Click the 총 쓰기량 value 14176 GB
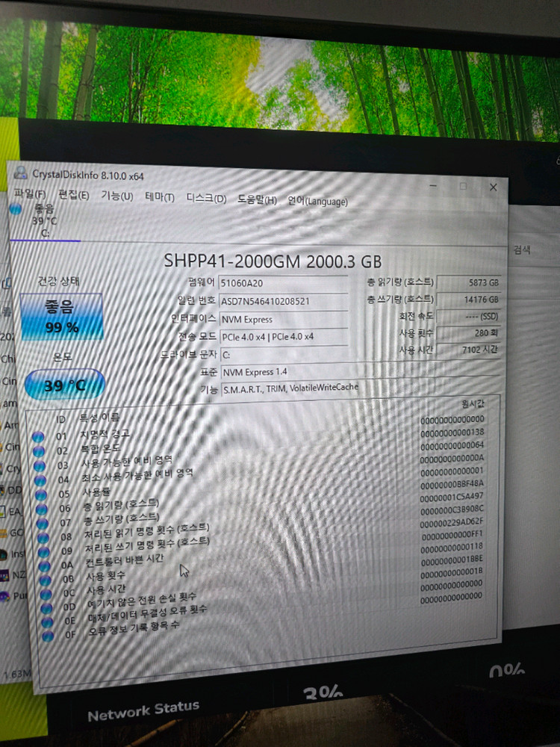Screen dimensions: 560x747 pyautogui.click(x=469, y=300)
